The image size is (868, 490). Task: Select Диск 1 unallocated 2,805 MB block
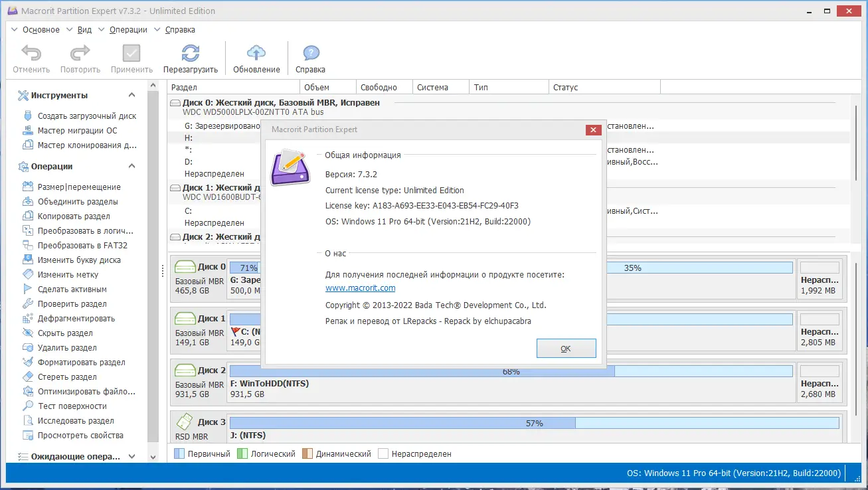(820, 329)
